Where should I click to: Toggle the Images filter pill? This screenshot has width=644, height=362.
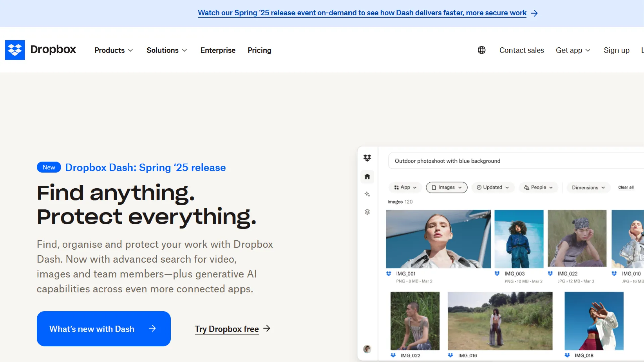tap(446, 187)
